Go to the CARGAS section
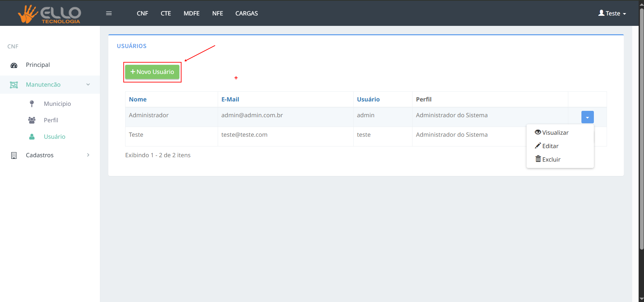Screen dimensions: 644x302 (246, 13)
